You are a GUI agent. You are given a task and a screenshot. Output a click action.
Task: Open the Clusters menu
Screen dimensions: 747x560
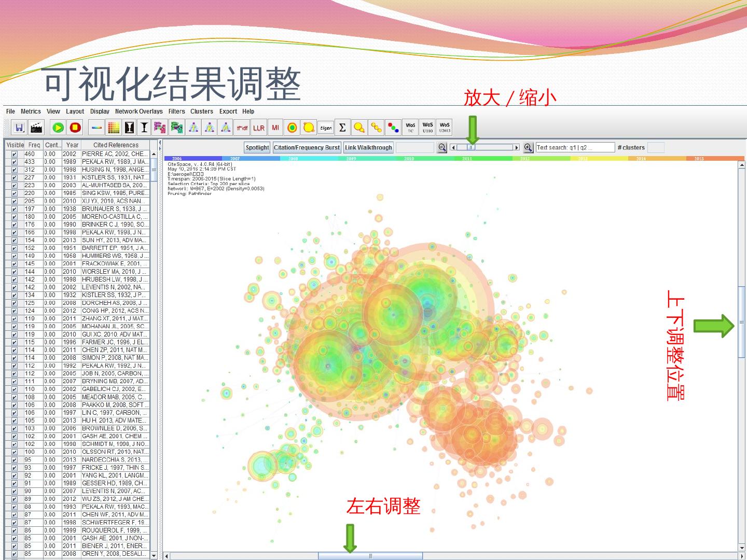click(201, 111)
